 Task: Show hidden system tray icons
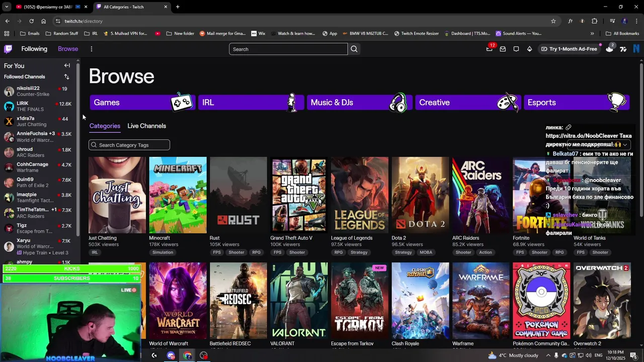point(548,355)
